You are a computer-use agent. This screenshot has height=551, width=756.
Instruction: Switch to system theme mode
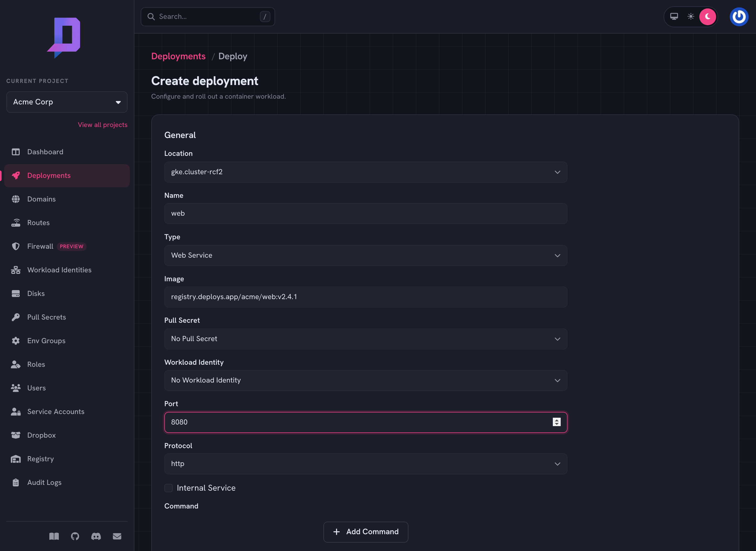[674, 16]
